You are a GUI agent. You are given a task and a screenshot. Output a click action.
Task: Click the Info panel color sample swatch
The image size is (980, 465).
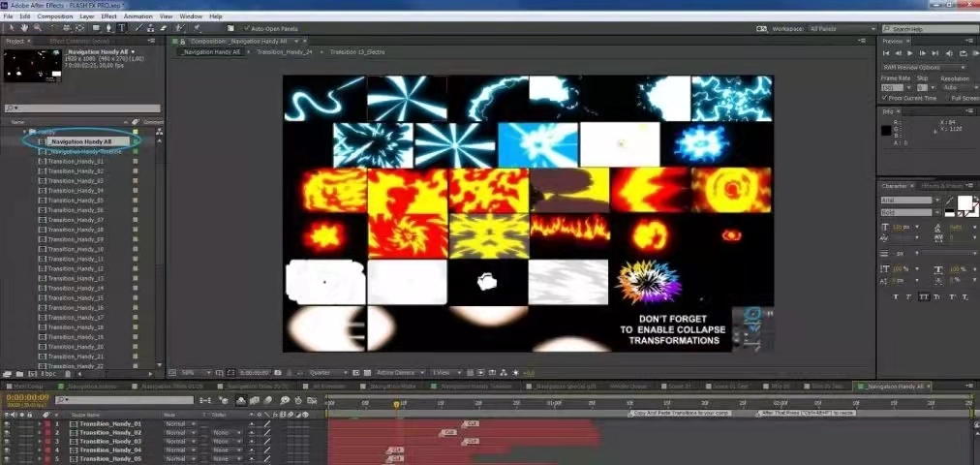886,131
